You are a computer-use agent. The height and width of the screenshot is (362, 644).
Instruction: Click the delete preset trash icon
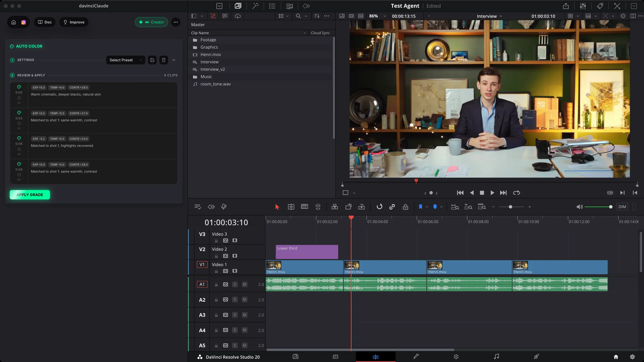(x=164, y=60)
